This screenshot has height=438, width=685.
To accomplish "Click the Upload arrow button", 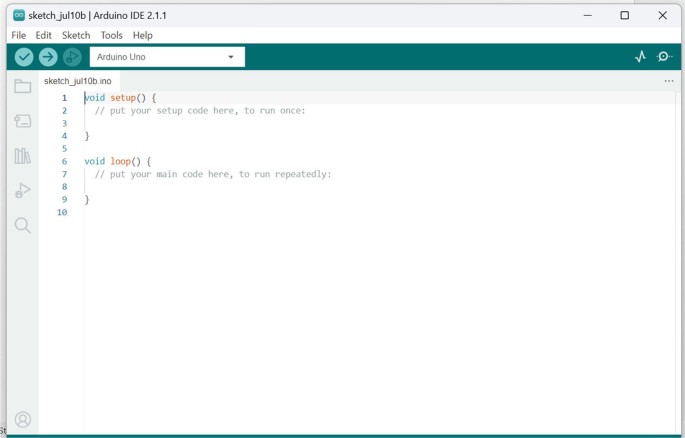I will click(x=48, y=57).
